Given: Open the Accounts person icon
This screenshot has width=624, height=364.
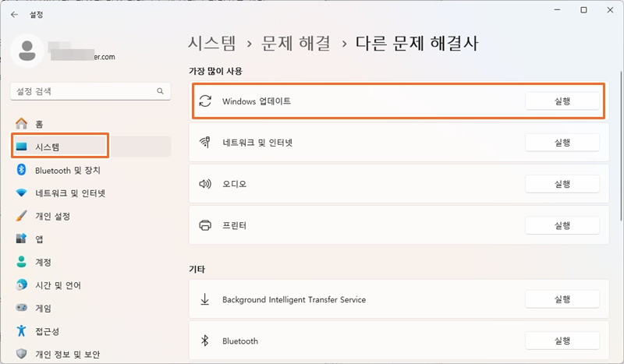Looking at the screenshot, I should (x=22, y=262).
